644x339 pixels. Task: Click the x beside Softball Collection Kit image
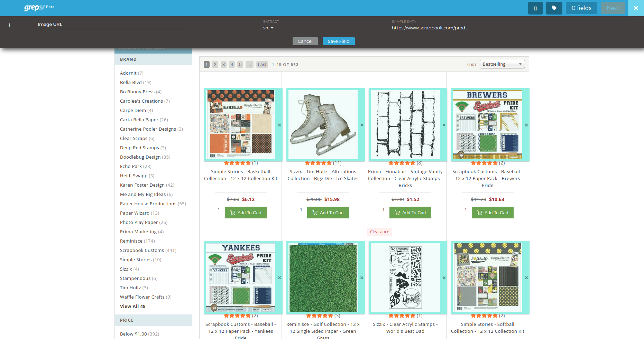[526, 278]
